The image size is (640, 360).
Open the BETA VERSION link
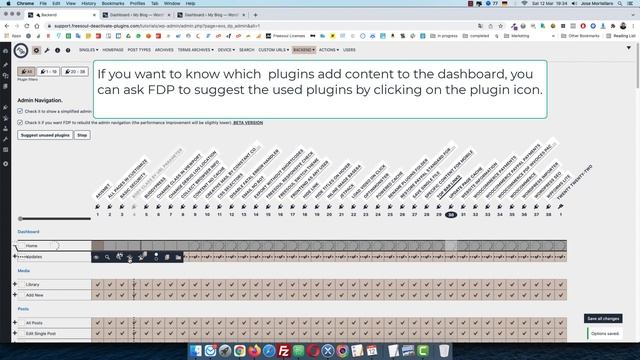click(x=248, y=122)
